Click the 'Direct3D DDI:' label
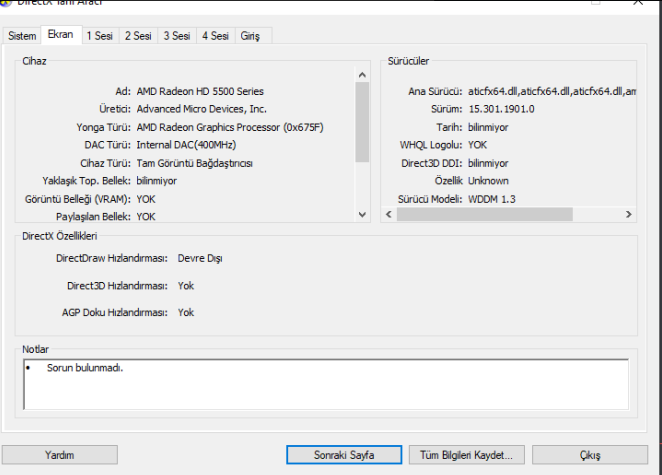 [x=432, y=163]
